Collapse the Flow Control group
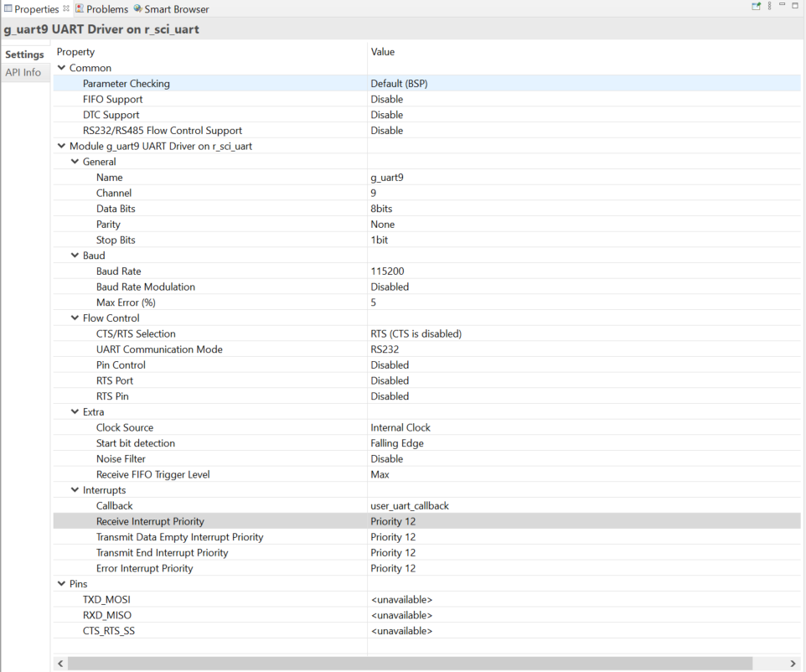Screen dimensions: 806x672 [x=75, y=318]
